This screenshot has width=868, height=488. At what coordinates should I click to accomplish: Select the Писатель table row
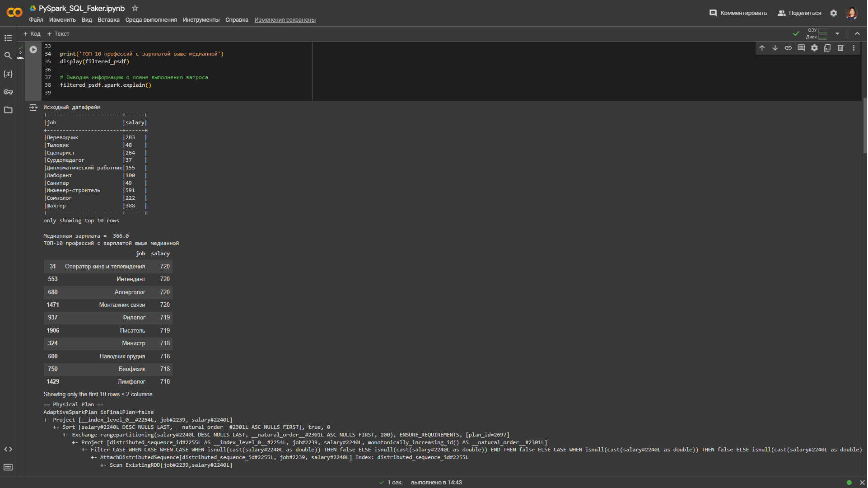click(108, 331)
